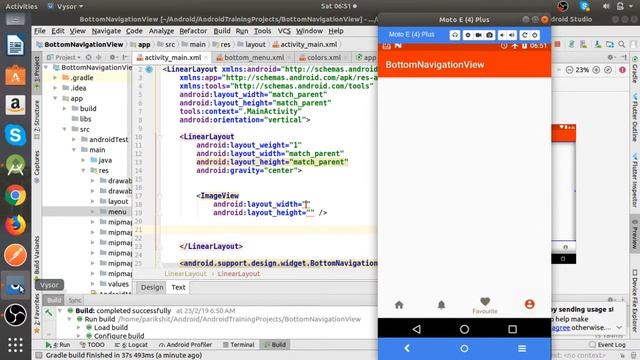Open the Build menu
This screenshot has width=640, height=360.
click(x=222, y=31)
